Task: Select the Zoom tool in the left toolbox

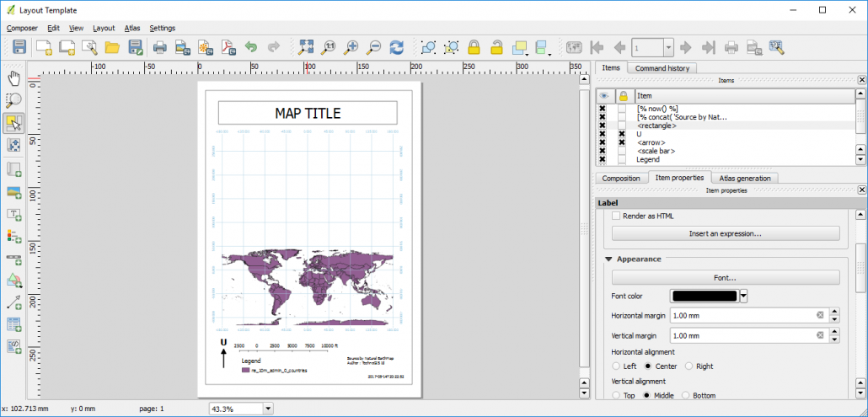Action: [13, 100]
